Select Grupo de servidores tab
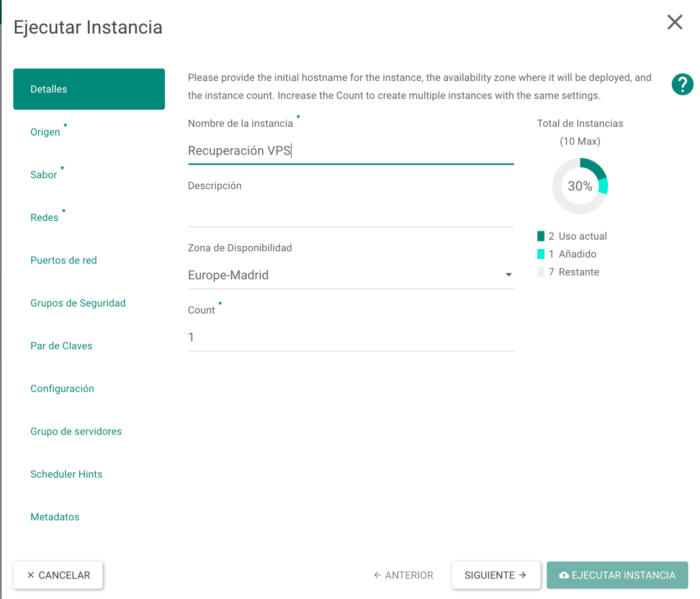Viewport: 700px width, 599px height. tap(76, 431)
